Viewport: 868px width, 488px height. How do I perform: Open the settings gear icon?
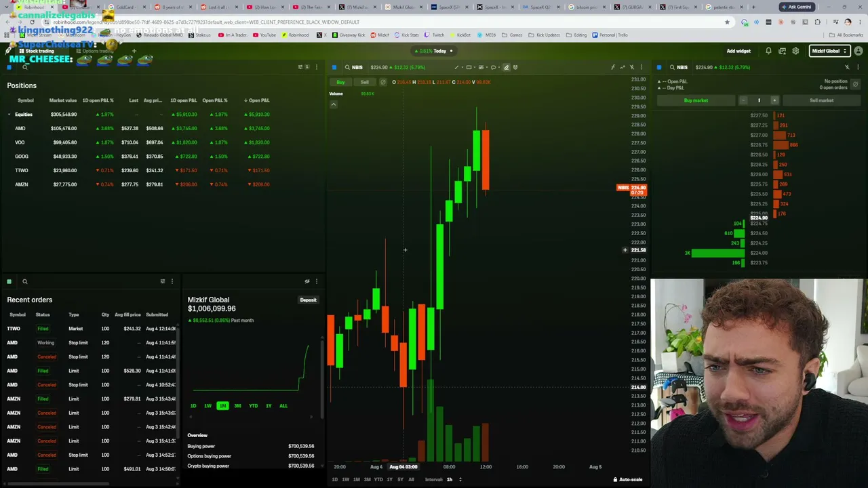[795, 51]
